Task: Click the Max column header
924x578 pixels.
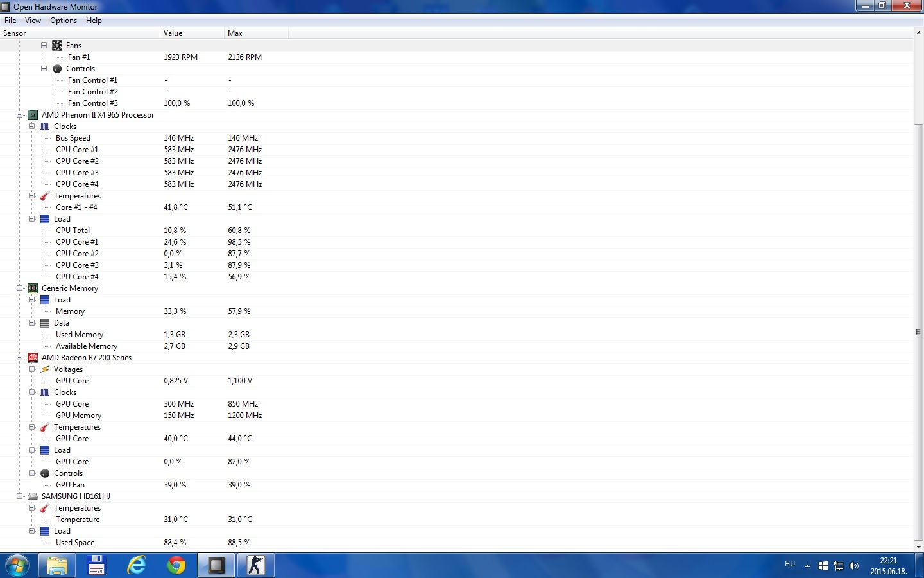Action: pyautogui.click(x=256, y=33)
